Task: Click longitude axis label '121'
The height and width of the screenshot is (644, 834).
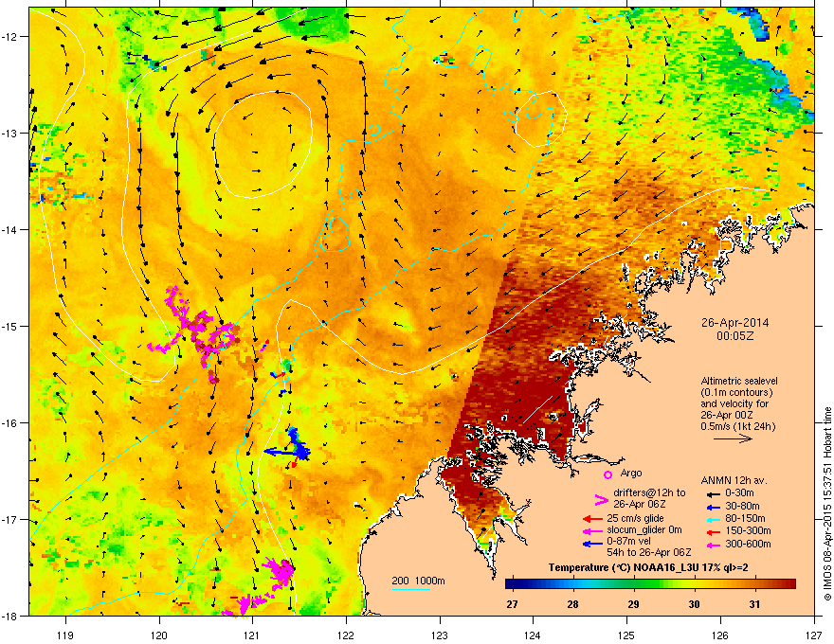Action: click(252, 635)
